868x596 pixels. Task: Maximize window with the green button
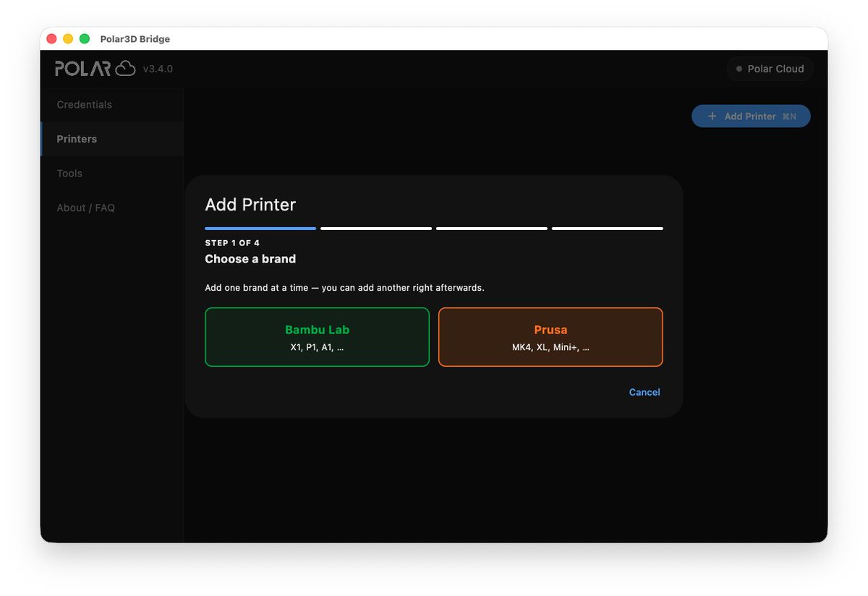point(85,39)
